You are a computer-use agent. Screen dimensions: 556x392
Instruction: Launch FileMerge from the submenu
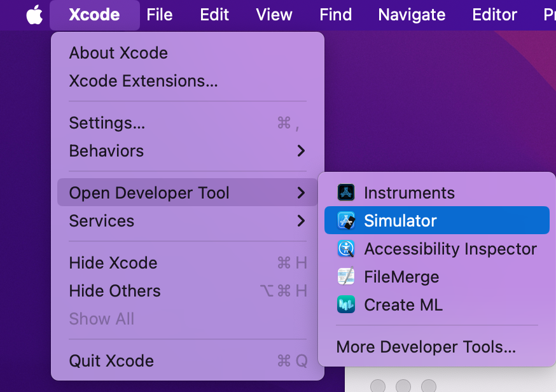coord(437,276)
